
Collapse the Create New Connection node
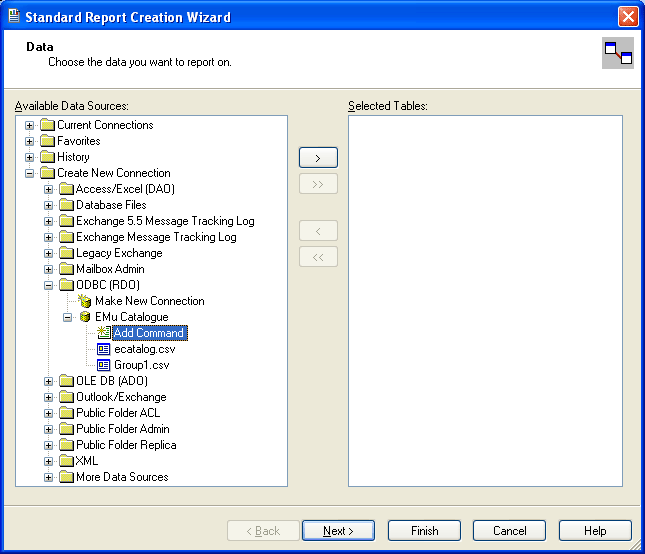(30, 173)
